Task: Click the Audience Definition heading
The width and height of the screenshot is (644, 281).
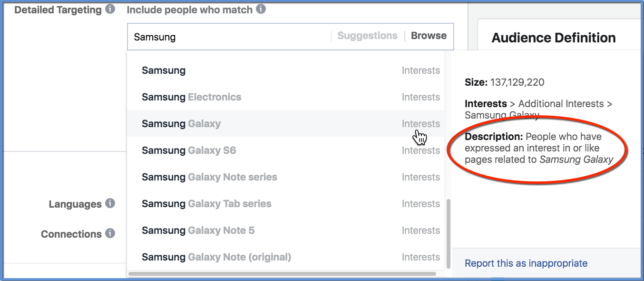Action: (554, 38)
